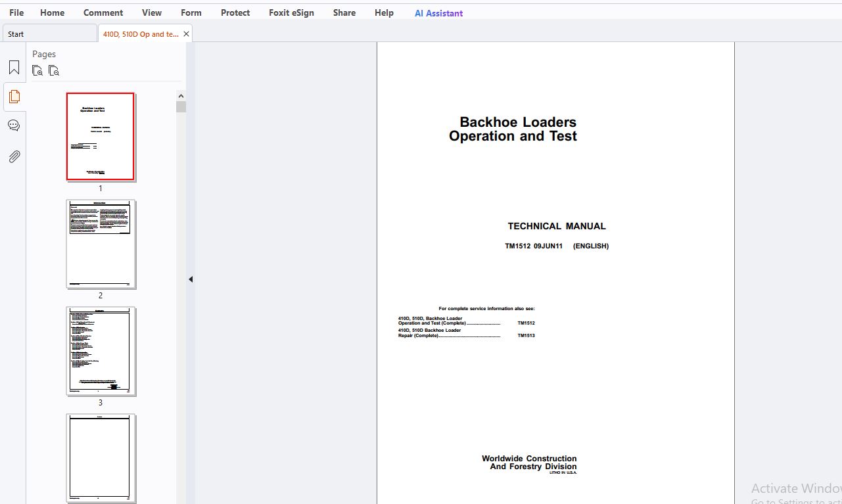Click 'Worldwide Construction' text
The height and width of the screenshot is (504, 842).
pos(529,459)
